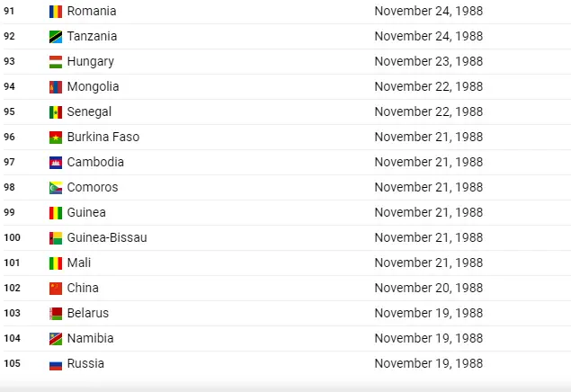Click the Comoros flag icon
This screenshot has height=392, width=571.
tap(56, 188)
